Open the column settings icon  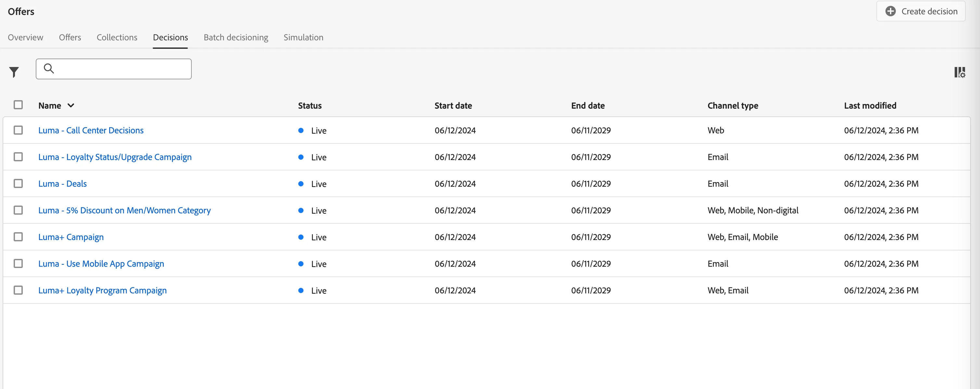960,72
